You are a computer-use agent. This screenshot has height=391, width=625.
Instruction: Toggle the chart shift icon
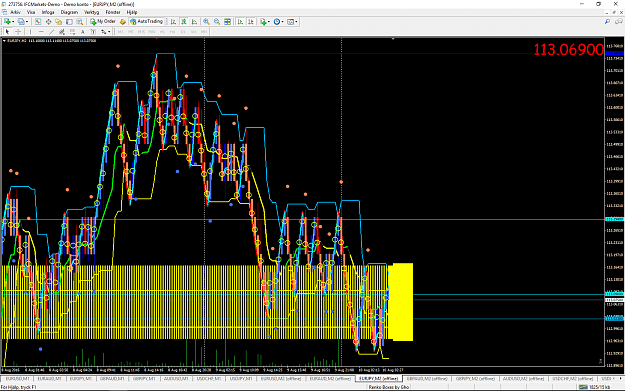(x=251, y=22)
